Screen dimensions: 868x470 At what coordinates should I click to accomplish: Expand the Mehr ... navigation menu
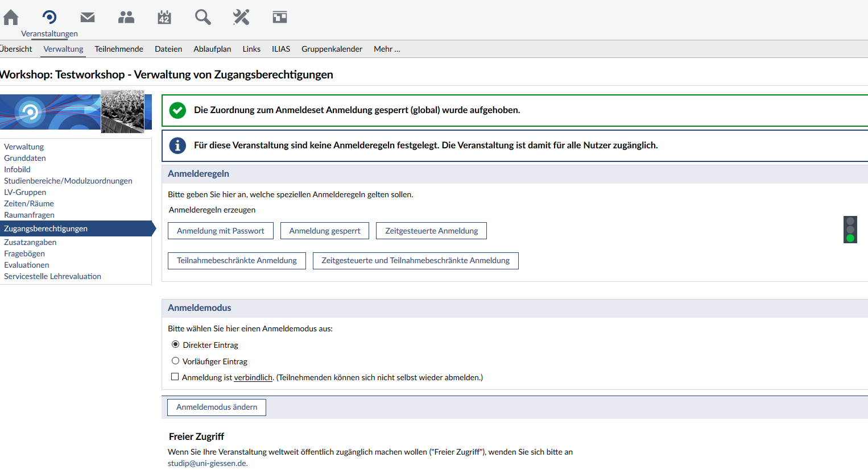(x=387, y=49)
